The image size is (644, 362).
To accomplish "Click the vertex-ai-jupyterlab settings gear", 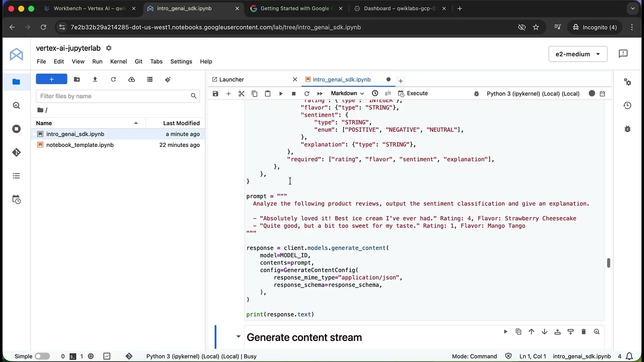I will [109, 48].
